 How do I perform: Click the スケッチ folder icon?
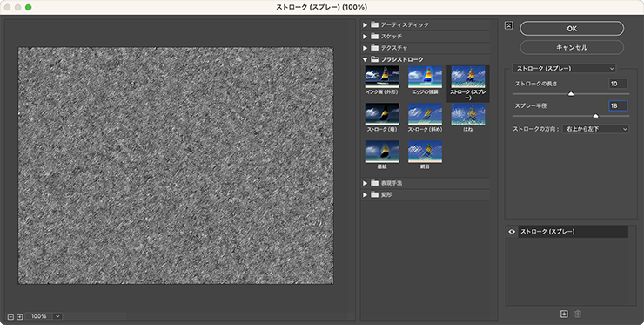pyautogui.click(x=374, y=37)
